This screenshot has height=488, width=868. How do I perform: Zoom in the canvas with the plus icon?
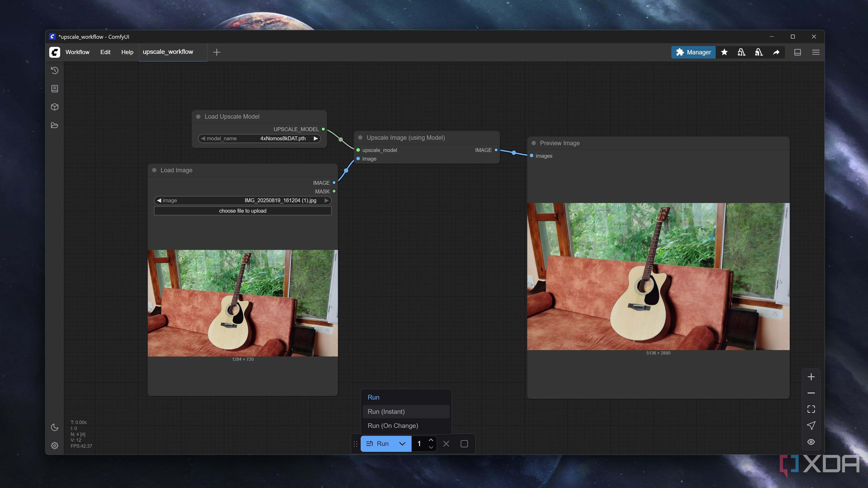(x=811, y=377)
